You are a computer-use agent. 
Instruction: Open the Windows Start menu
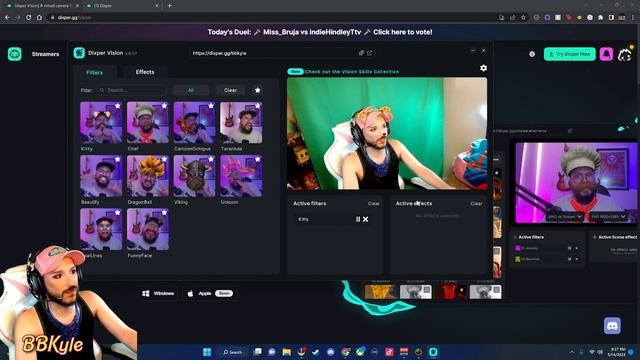click(x=207, y=352)
